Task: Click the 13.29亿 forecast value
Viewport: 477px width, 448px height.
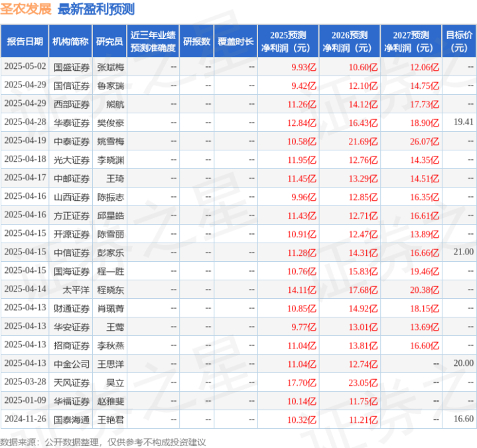Action: 363,178
